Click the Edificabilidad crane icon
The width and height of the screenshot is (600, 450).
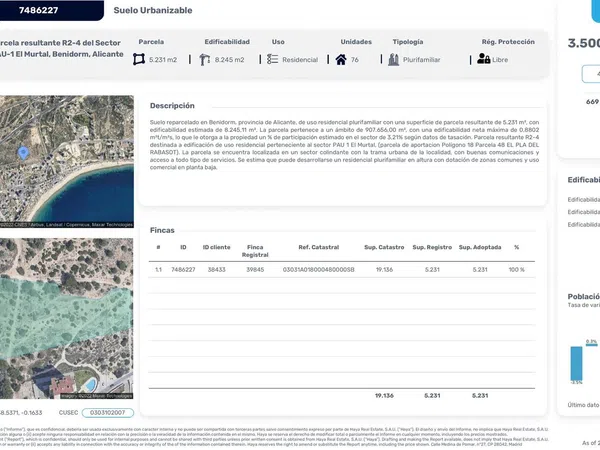205,60
